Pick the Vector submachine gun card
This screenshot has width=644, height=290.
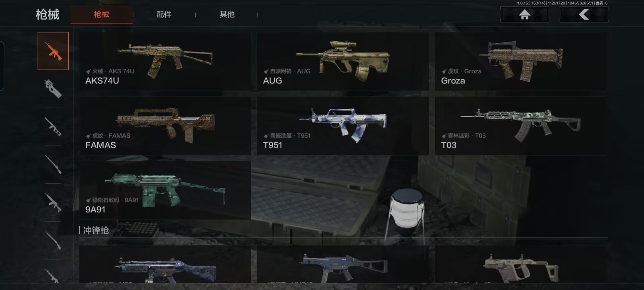(521, 265)
